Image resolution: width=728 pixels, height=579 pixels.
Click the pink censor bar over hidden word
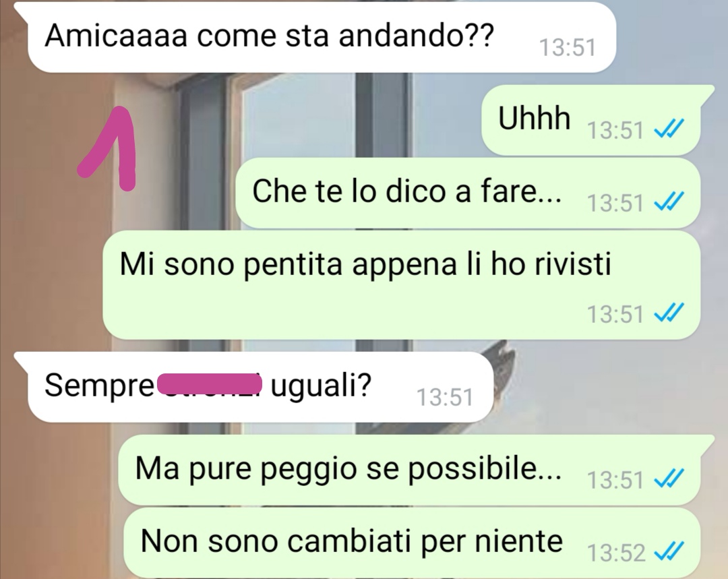(210, 385)
